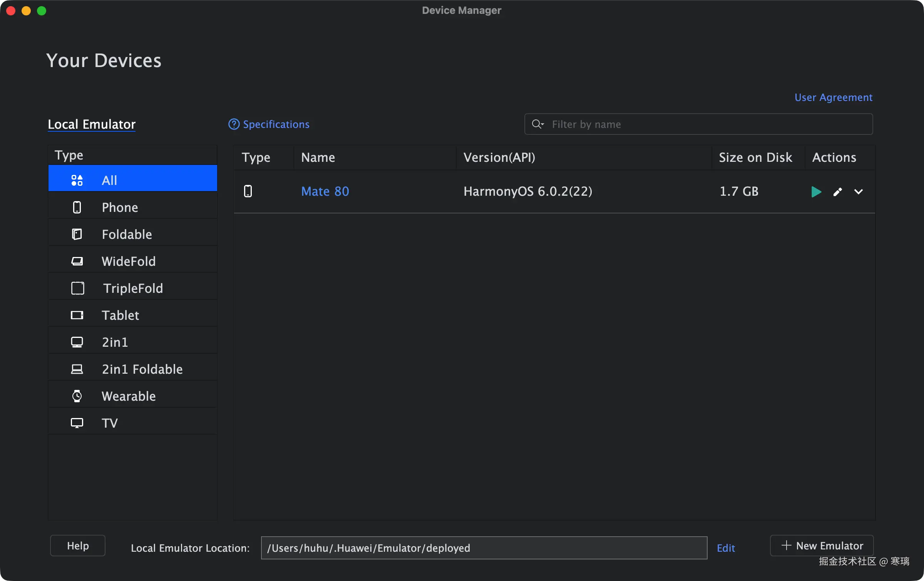Select the Foldable device type
Image resolution: width=924 pixels, height=581 pixels.
[126, 234]
